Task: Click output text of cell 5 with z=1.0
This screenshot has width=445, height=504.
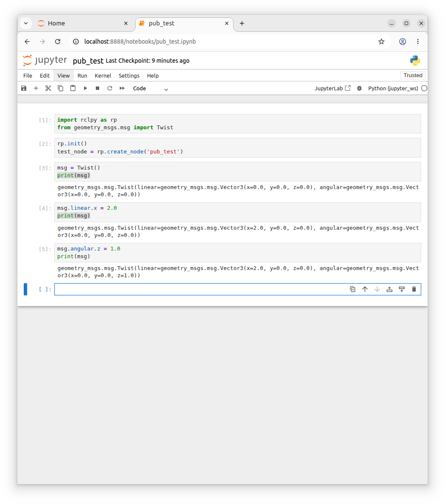Action: pos(238,272)
